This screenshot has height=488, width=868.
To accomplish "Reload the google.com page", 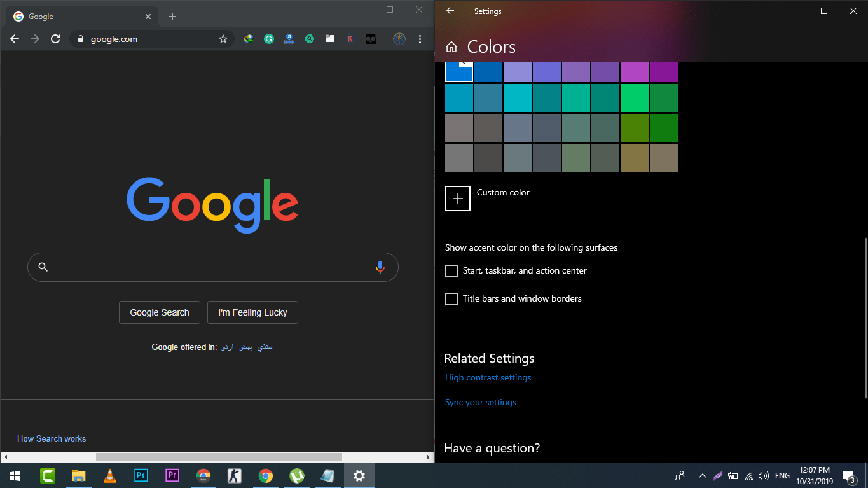I will click(x=55, y=39).
